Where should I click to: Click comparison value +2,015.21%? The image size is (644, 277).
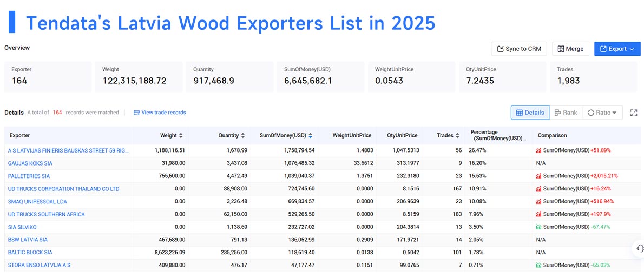[604, 176]
